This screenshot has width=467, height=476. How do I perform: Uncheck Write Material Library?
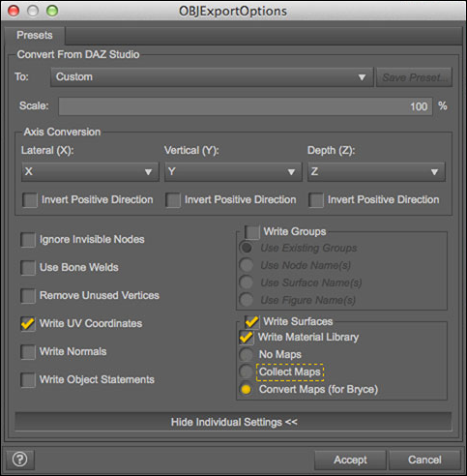pyautogui.click(x=247, y=338)
